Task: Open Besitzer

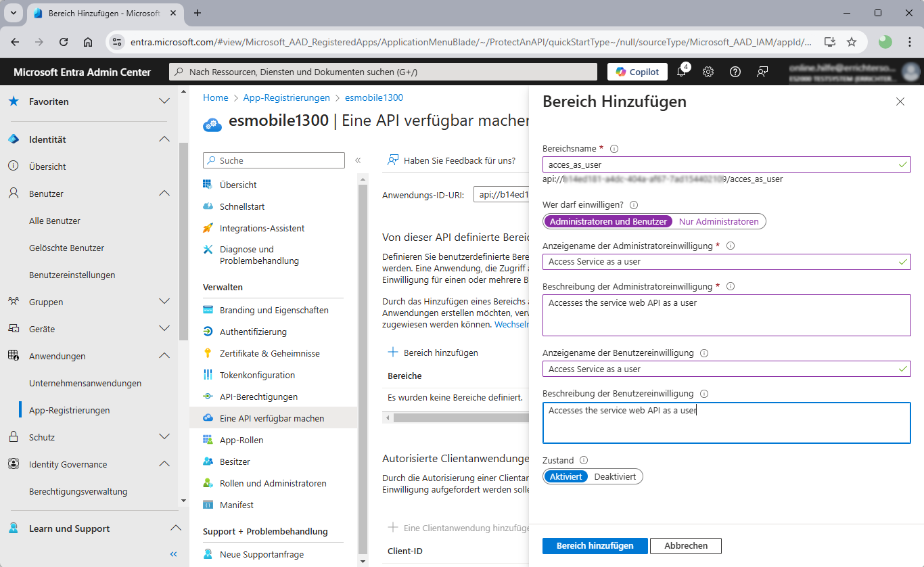Action: pos(235,461)
